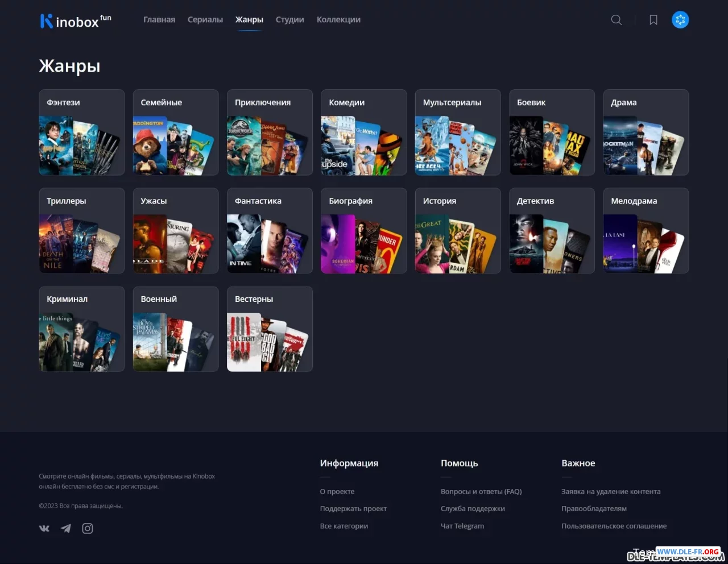Open the Служба поддержки link

tap(473, 509)
